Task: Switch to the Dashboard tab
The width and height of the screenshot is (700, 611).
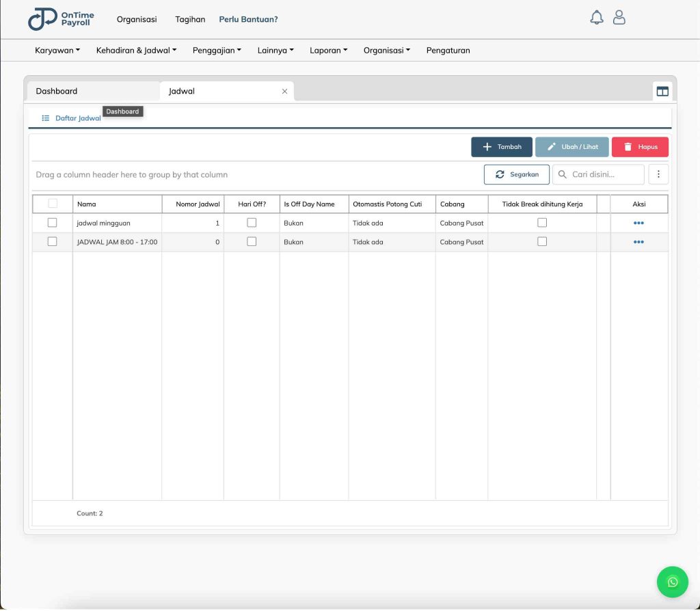Action: point(57,91)
